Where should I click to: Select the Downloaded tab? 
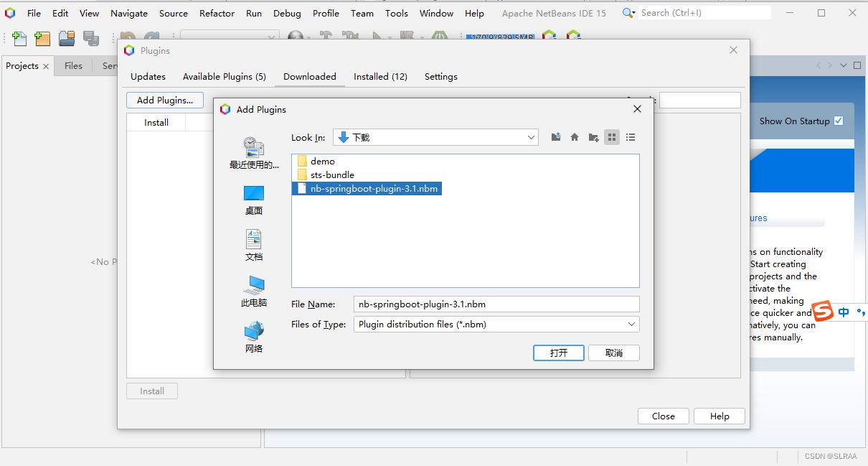[x=310, y=77]
